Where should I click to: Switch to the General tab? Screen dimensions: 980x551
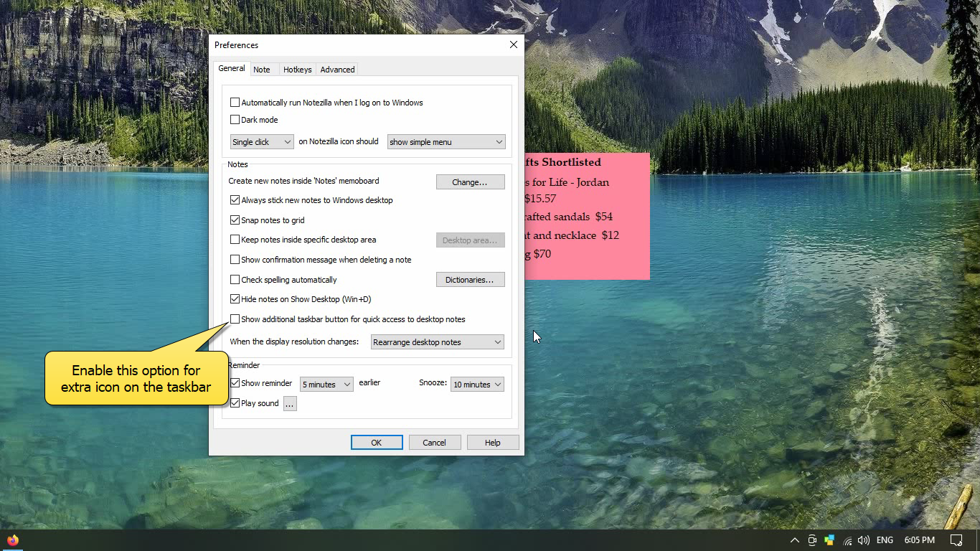pos(232,68)
